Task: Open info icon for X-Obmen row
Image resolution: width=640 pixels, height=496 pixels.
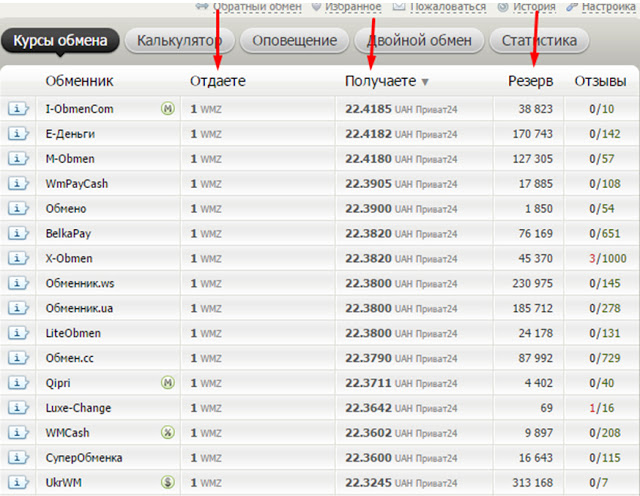Action: [x=18, y=258]
